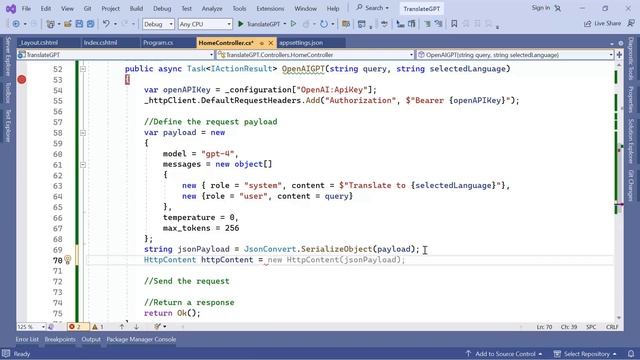Open the OpenAIGPT member navigation dropdown

click(x=515, y=55)
